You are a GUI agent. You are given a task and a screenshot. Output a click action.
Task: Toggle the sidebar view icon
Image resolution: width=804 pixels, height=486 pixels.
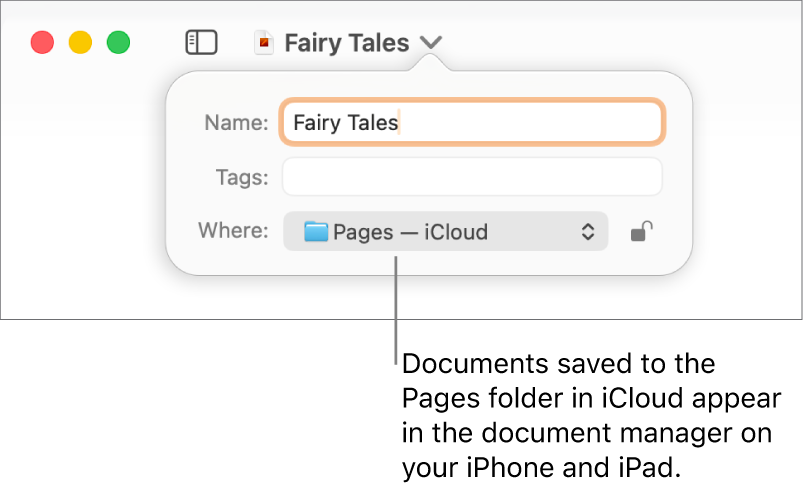point(201,42)
